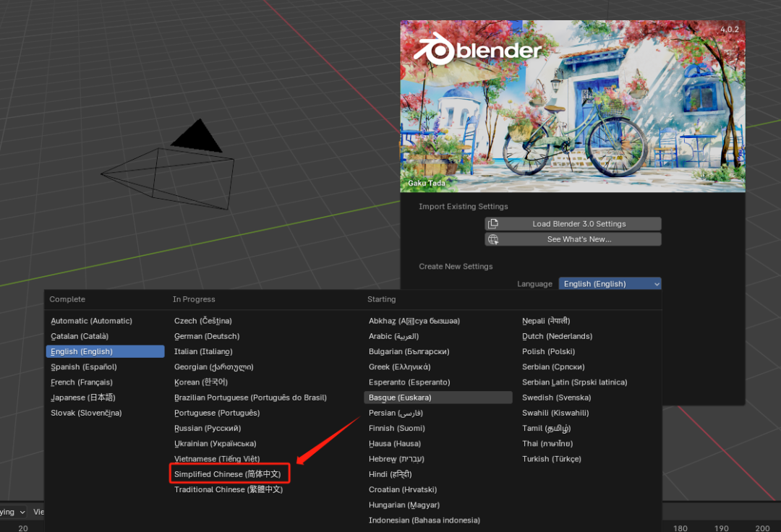Click the Blender logo on the splash image
This screenshot has width=781, height=532.
(x=477, y=49)
